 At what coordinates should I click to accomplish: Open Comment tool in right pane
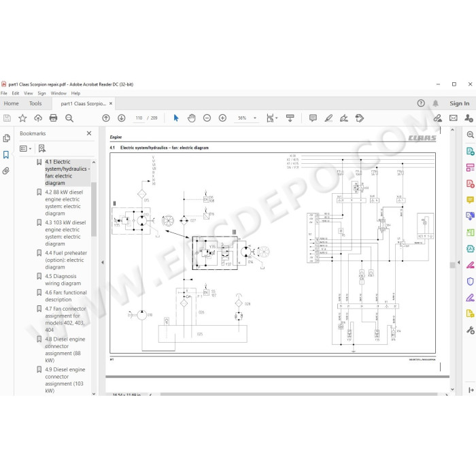coord(470,200)
